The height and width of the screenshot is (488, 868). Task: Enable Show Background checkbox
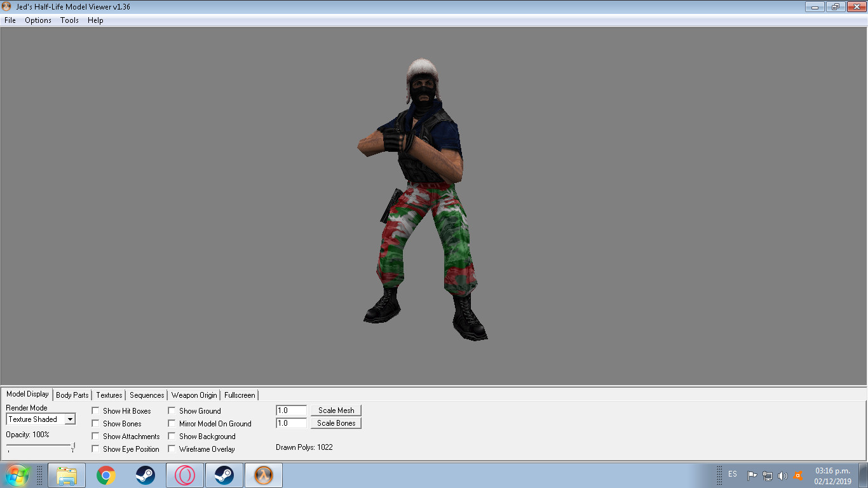[x=172, y=437]
